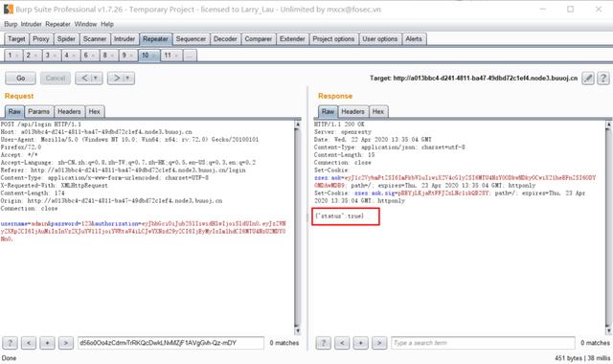
Task: Select Repeater sub-tab 3
Action: (x=51, y=56)
